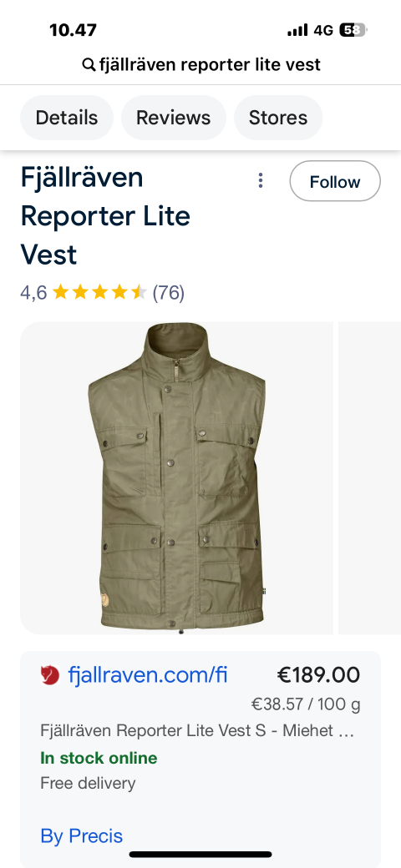Image resolution: width=401 pixels, height=868 pixels.
Task: Show the next product image in carousel
Action: pos(370,478)
